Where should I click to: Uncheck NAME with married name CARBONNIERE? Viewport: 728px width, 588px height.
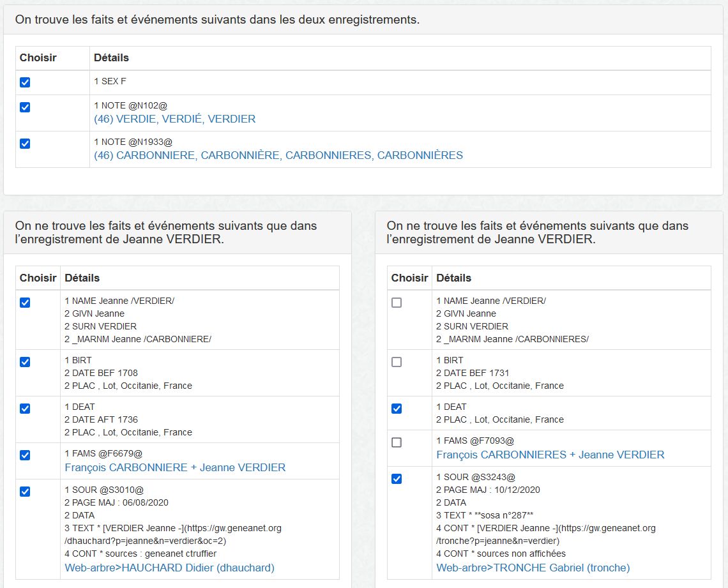(x=25, y=303)
